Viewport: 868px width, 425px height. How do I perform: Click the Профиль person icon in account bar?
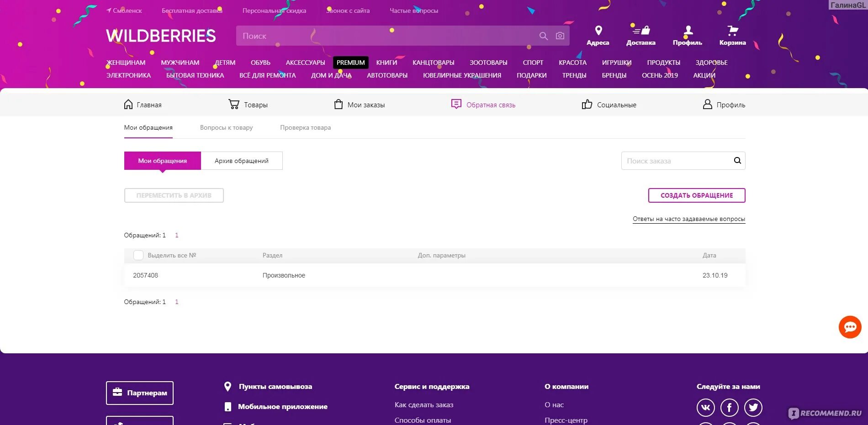707,105
